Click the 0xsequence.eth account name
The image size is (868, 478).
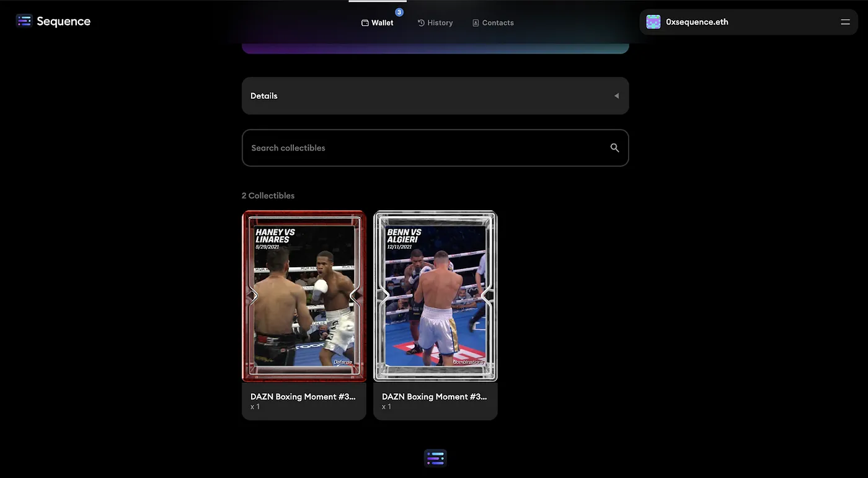tap(697, 22)
